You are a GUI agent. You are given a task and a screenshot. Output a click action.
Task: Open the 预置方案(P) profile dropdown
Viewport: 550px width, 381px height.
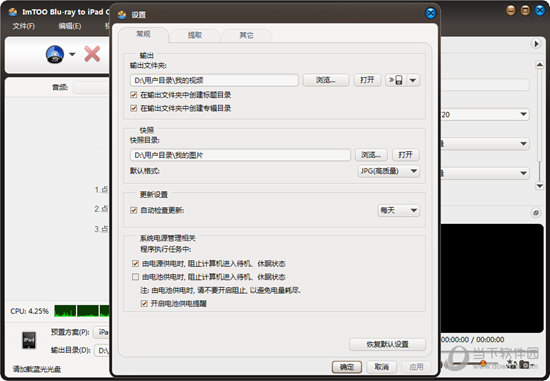[102, 332]
